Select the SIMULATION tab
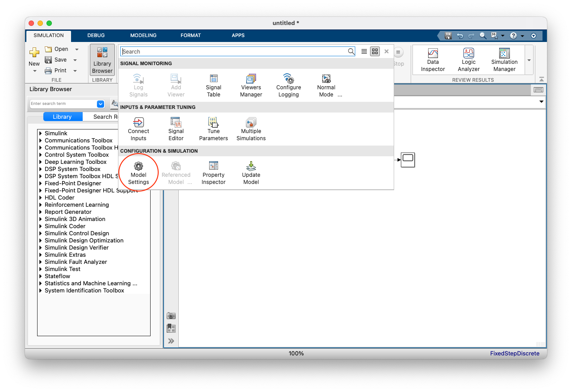Image resolution: width=572 pixels, height=392 pixels. click(49, 35)
